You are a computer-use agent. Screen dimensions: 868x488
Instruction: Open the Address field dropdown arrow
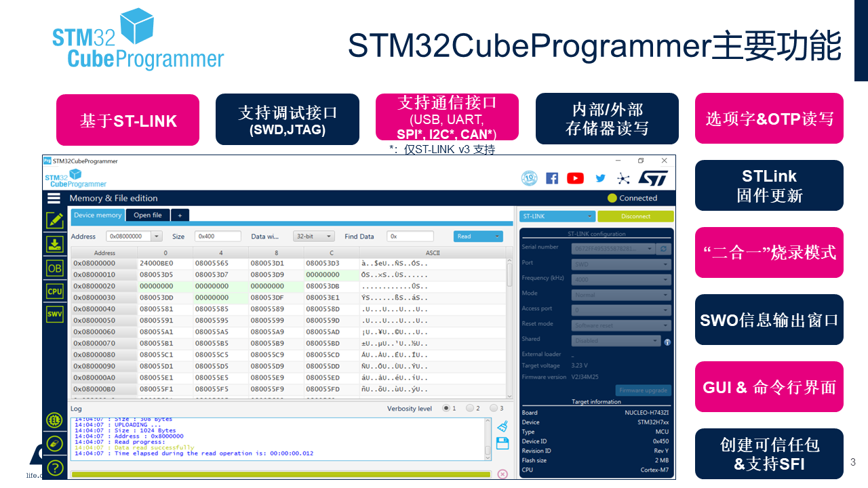(157, 235)
